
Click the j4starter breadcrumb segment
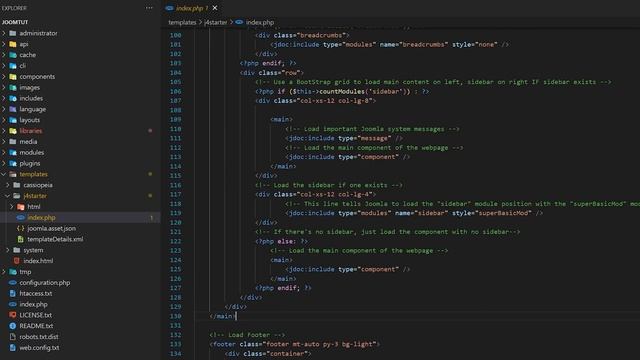pyautogui.click(x=216, y=22)
